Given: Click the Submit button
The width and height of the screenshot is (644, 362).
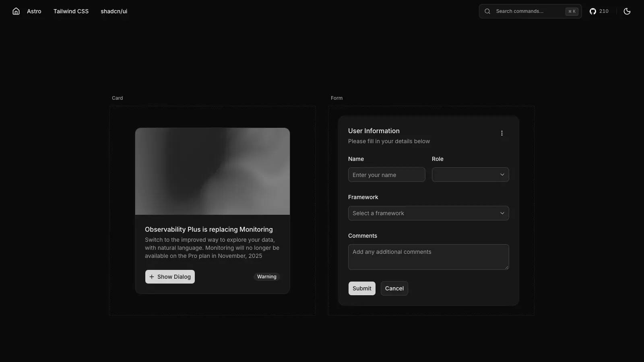Looking at the screenshot, I should pyautogui.click(x=362, y=288).
